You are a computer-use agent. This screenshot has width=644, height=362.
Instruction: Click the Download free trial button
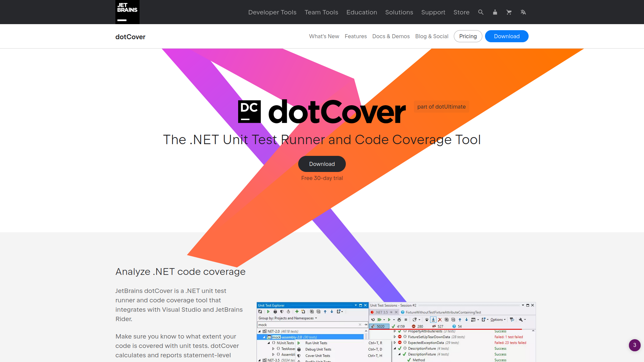[322, 164]
